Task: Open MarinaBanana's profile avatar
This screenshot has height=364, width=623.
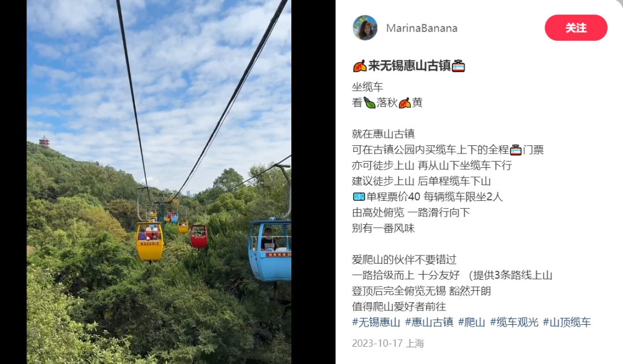Action: point(365,28)
